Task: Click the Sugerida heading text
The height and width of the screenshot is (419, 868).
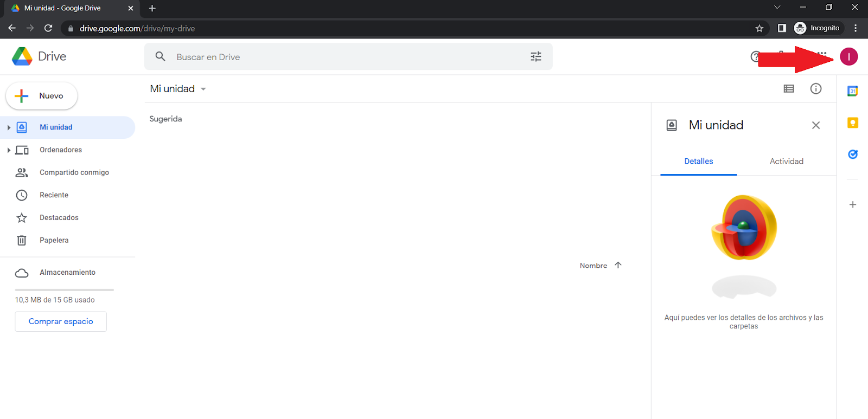Action: point(165,119)
